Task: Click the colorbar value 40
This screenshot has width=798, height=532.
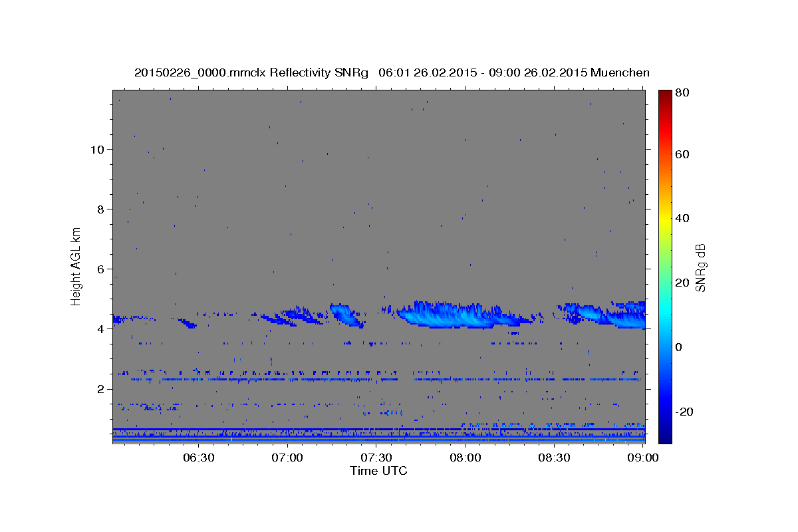Action: (x=682, y=218)
